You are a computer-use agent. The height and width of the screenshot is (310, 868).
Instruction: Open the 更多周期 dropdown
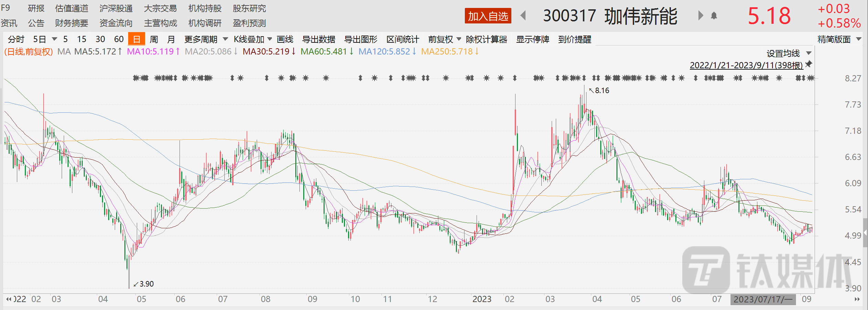[x=206, y=39]
